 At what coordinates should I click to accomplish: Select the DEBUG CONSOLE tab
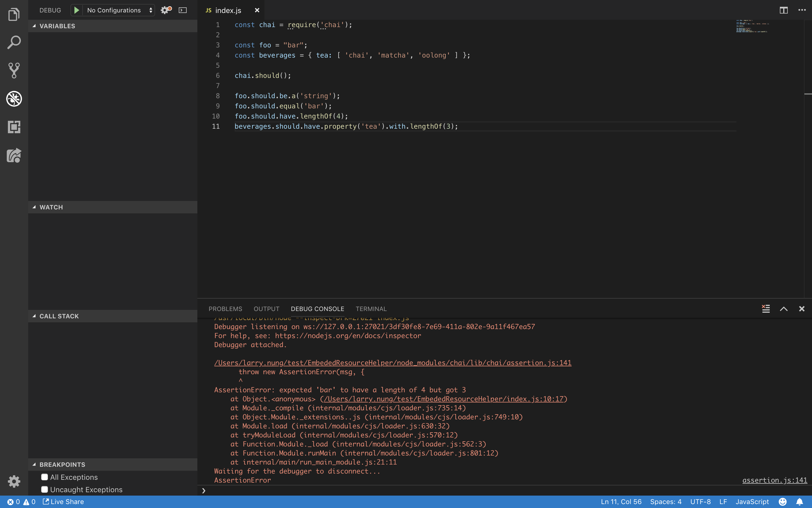[317, 308]
